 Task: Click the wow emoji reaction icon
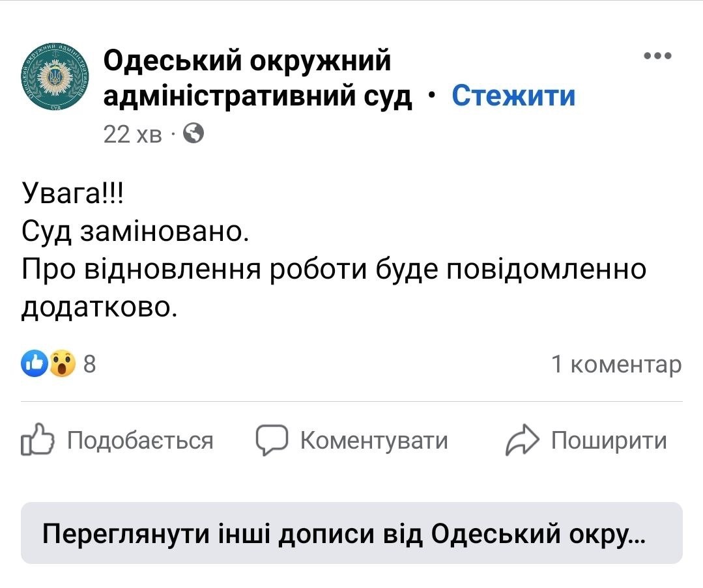tap(63, 363)
